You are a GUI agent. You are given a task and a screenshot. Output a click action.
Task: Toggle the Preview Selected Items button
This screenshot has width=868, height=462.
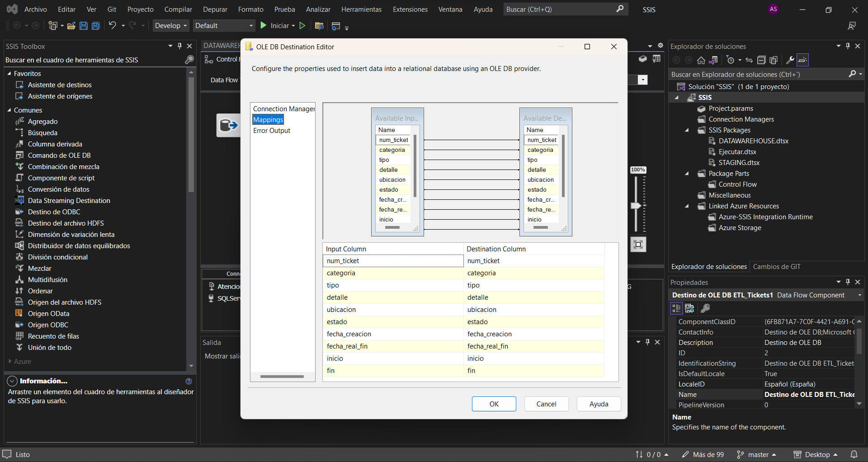[x=802, y=60]
